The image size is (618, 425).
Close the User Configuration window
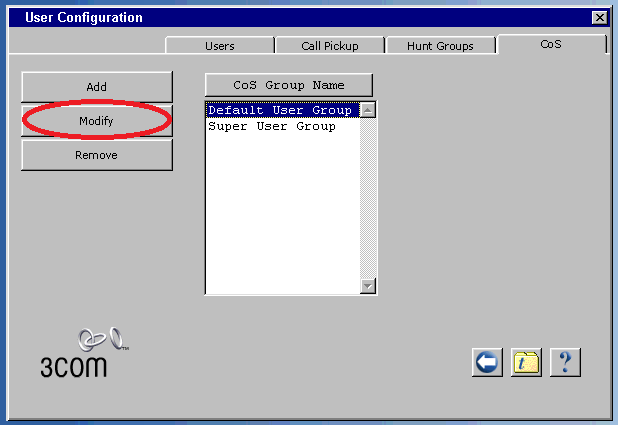pyautogui.click(x=599, y=18)
